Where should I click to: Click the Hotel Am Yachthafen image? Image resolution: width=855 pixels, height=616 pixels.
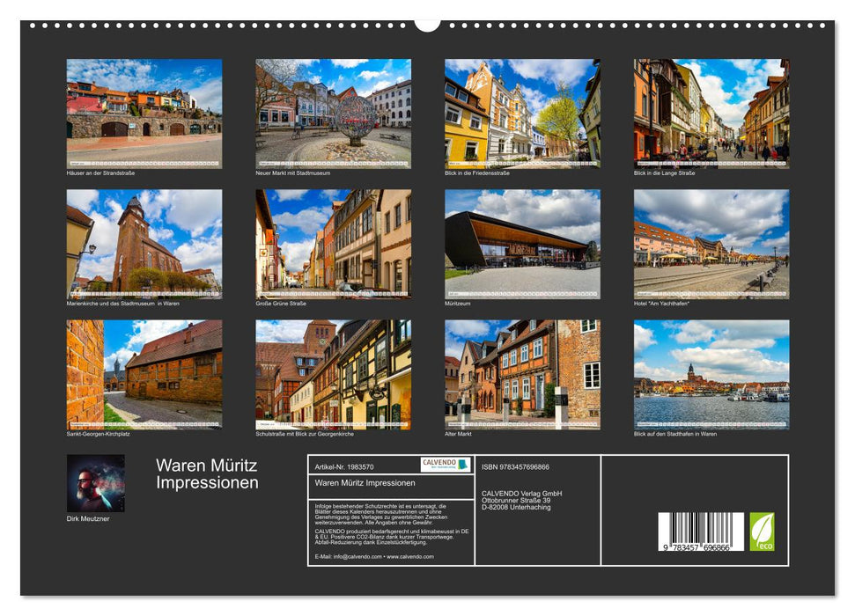(x=706, y=243)
